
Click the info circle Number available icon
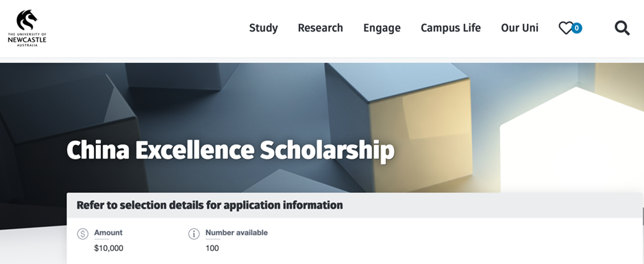[x=194, y=234]
